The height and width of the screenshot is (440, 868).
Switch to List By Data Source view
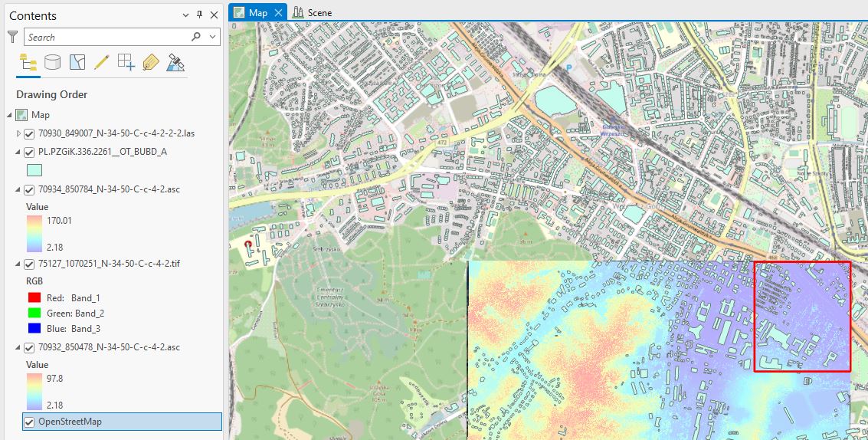coord(52,63)
